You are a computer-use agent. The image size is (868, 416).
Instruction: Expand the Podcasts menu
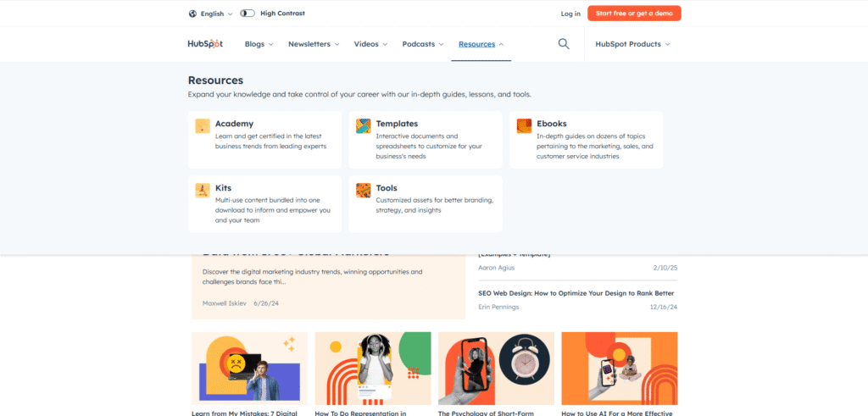coord(423,44)
